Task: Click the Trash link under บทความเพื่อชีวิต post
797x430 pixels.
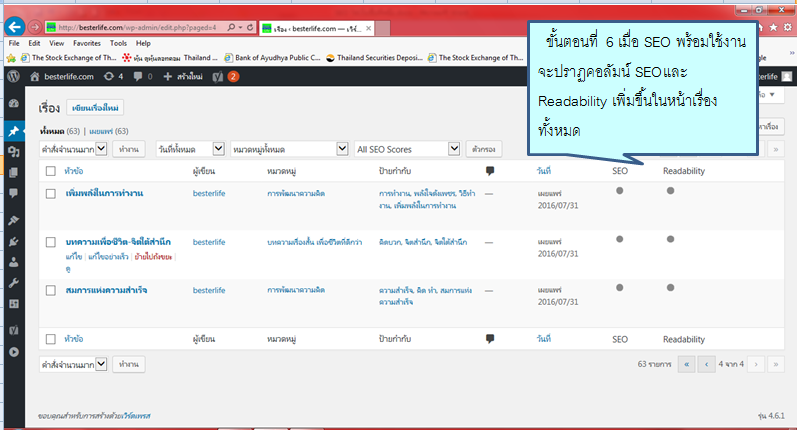Action: point(153,257)
